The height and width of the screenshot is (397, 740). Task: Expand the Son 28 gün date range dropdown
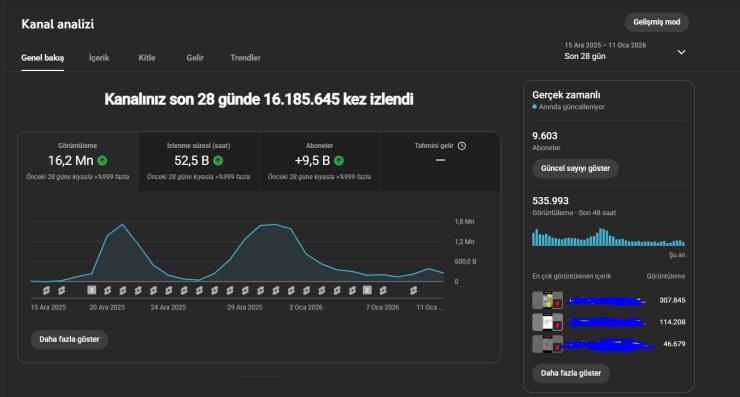(x=624, y=51)
